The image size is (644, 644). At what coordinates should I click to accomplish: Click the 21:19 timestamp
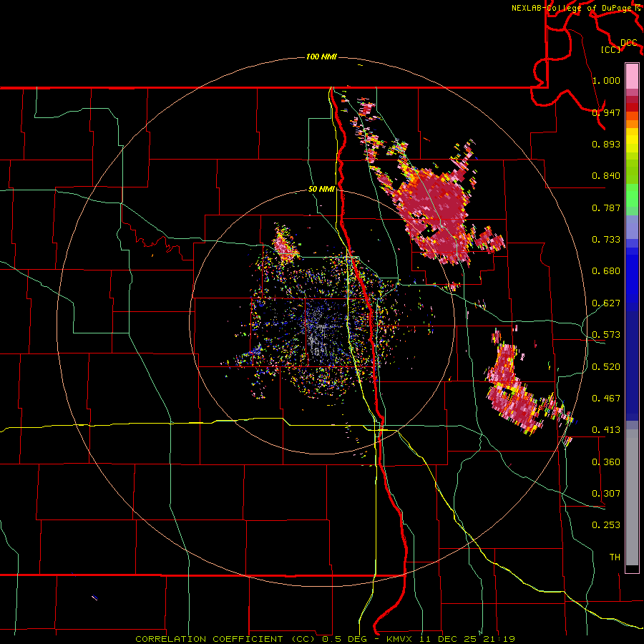499,639
